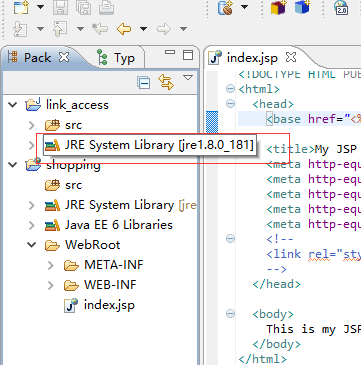Screen dimensions: 361x365
Task: Open dropdown next to server deploy icon
Action: pos(244,7)
